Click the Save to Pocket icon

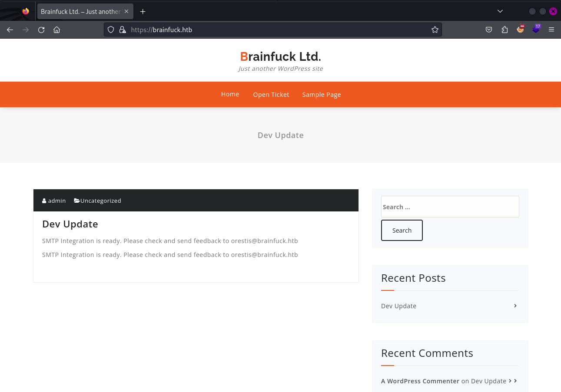pyautogui.click(x=489, y=30)
